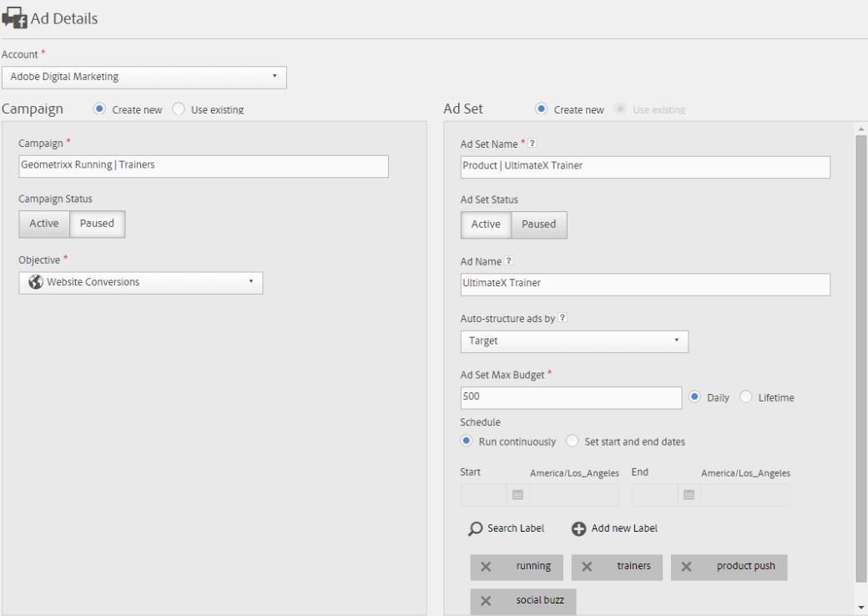This screenshot has height=616, width=868.
Task: Expand the Objective Website Conversions dropdown
Action: tap(140, 282)
